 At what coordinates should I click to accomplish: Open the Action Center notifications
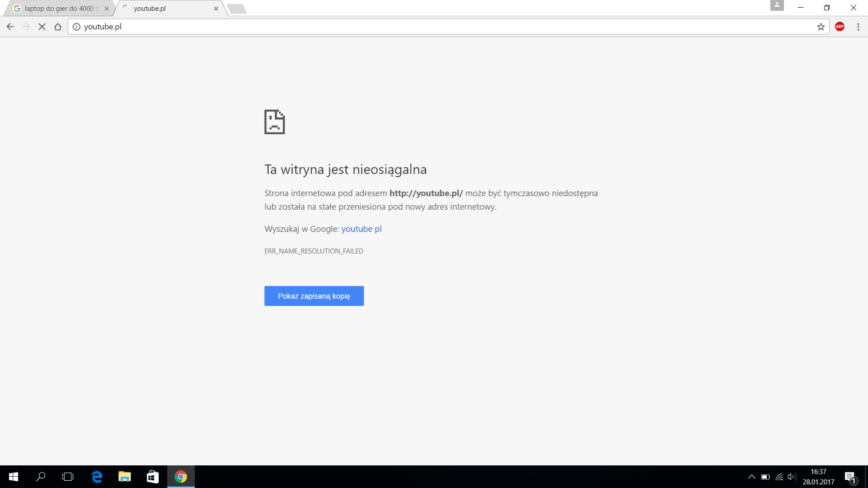(x=850, y=477)
